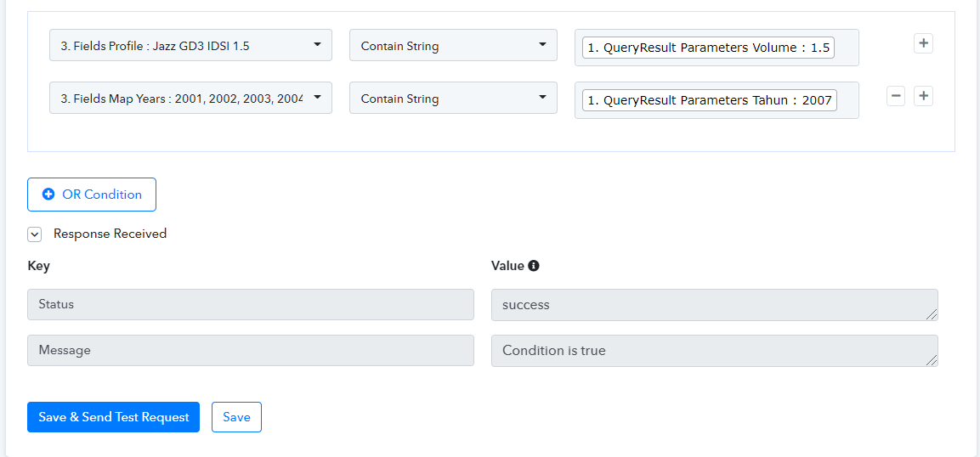Add a condition after the Tahun row

[923, 96]
